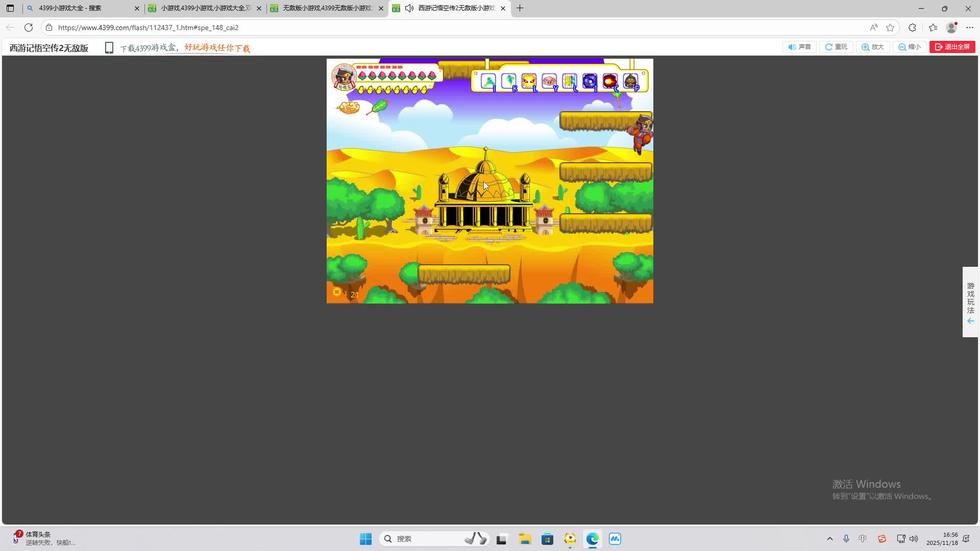The width and height of the screenshot is (980, 551).
Task: Expand the 游戏玩法 side panel arrow
Action: 970,321
